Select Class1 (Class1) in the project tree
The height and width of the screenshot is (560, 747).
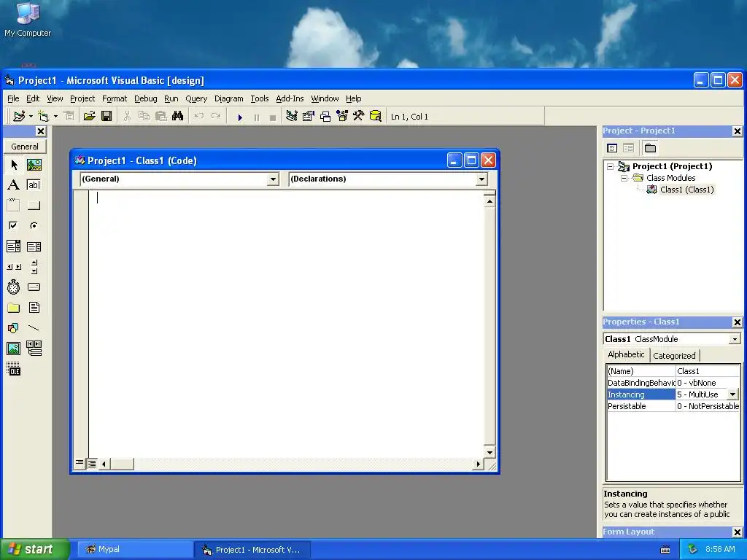tap(686, 190)
